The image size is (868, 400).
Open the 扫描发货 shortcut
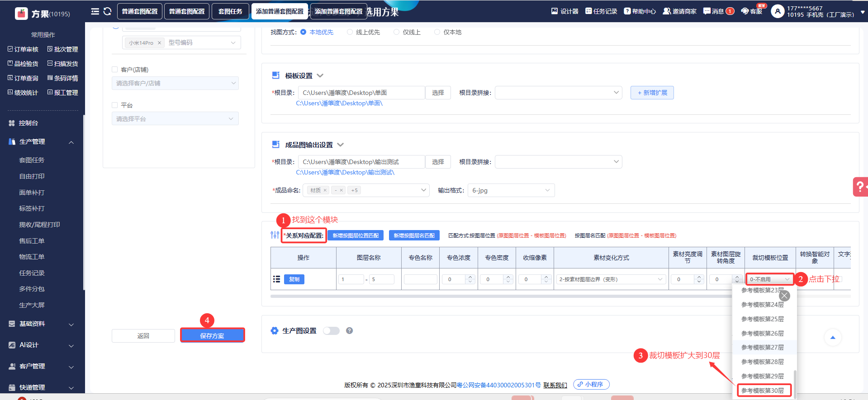click(63, 64)
